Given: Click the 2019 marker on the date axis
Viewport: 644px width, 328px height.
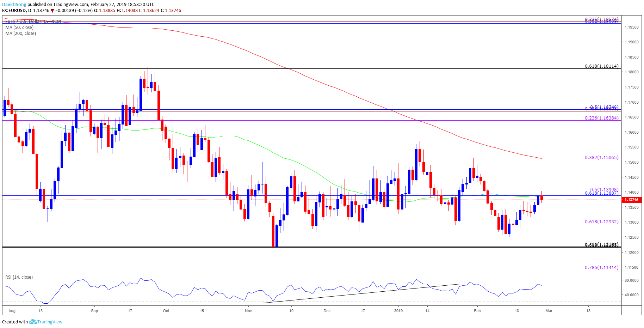Looking at the screenshot, I should pyautogui.click(x=398, y=311).
